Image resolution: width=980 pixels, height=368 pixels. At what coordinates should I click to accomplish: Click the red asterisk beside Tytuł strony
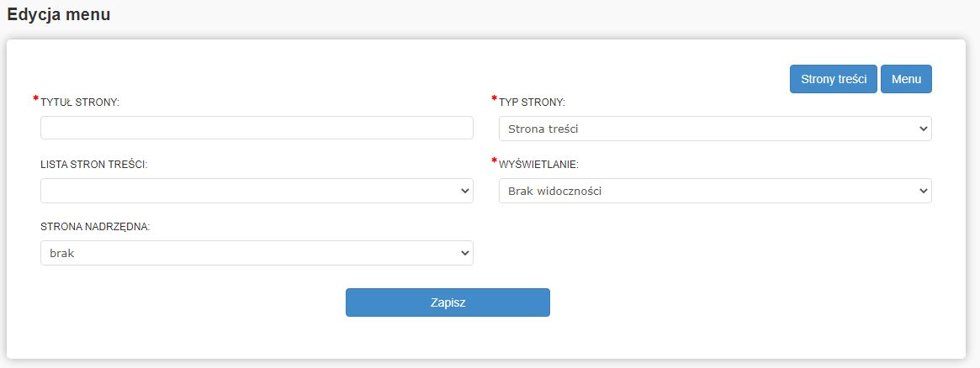pos(36,99)
